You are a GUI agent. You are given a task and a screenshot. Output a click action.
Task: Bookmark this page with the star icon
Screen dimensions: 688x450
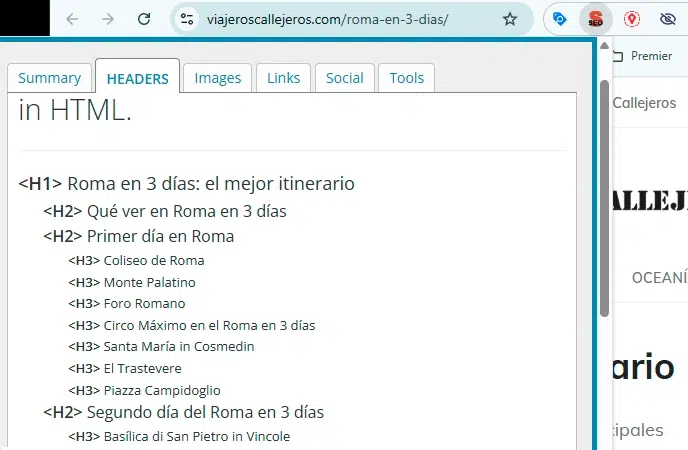click(510, 19)
